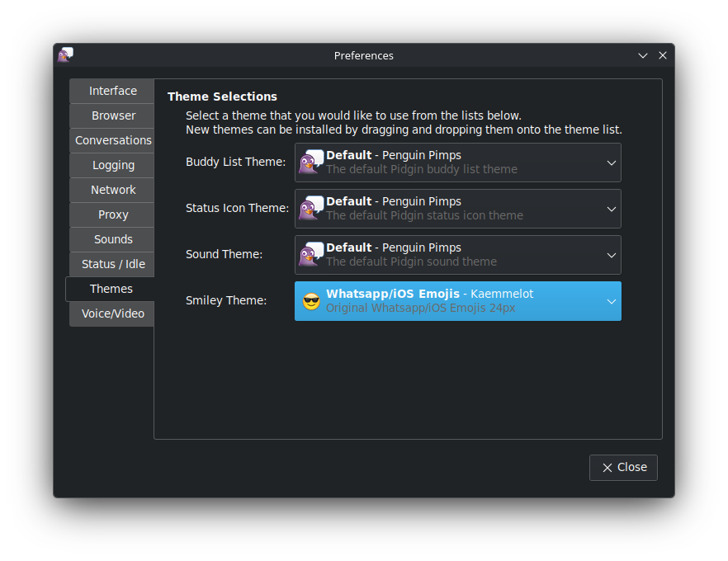Expand the Status Icon Theme dropdown arrow
728x561 pixels.
pyautogui.click(x=611, y=210)
